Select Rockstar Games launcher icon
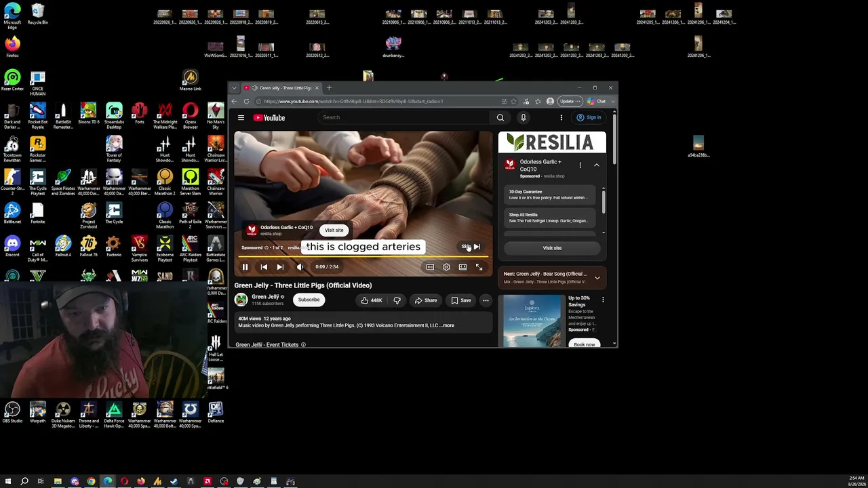This screenshot has height=488, width=868. pos(38,148)
